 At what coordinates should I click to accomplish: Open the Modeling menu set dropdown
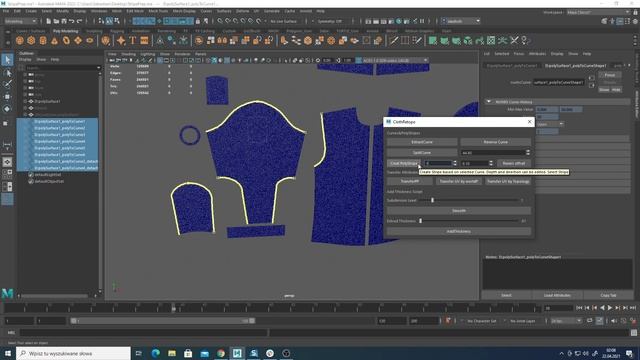[20, 21]
